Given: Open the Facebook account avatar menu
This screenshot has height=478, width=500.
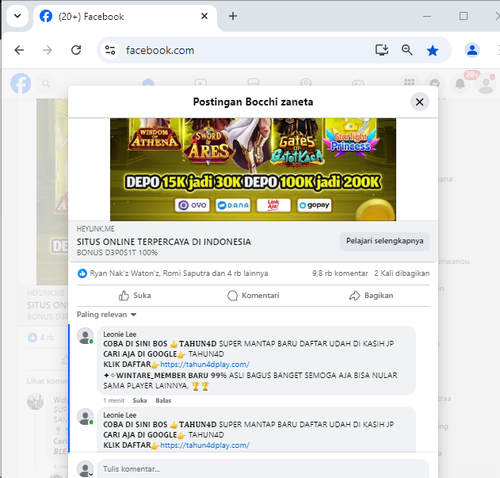Looking at the screenshot, I should (486, 84).
